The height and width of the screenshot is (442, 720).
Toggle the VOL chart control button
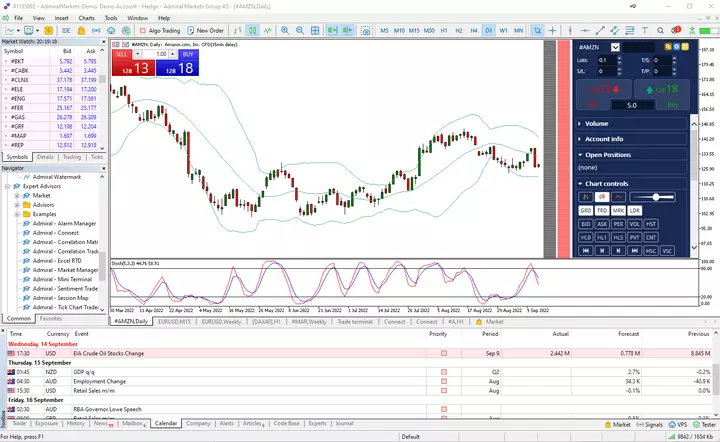point(635,224)
